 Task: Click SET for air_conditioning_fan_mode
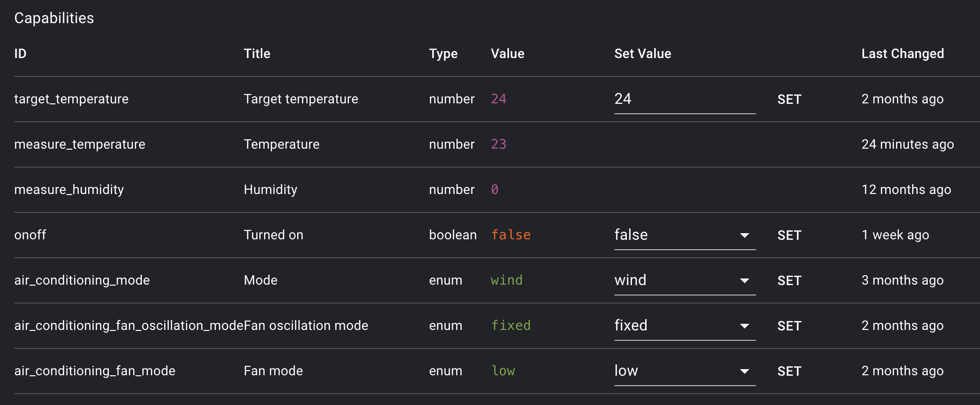789,371
